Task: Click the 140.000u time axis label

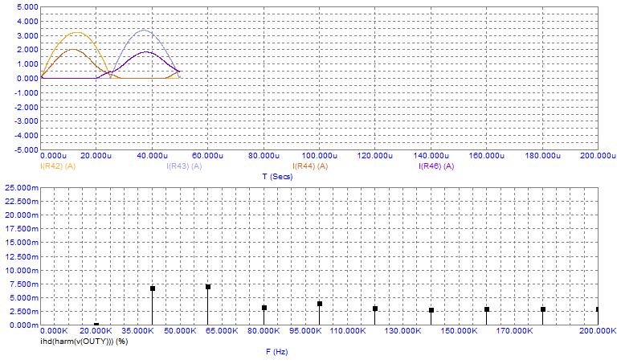Action: pyautogui.click(x=431, y=156)
